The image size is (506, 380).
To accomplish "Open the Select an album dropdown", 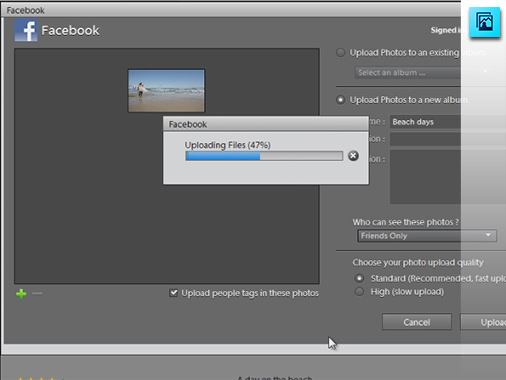I will coord(423,72).
